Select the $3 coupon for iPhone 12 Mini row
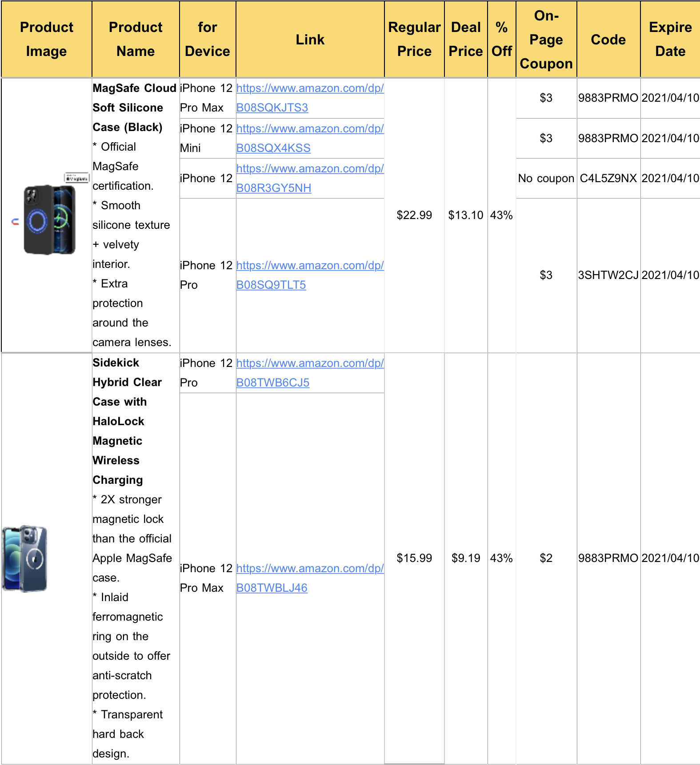 546,138
